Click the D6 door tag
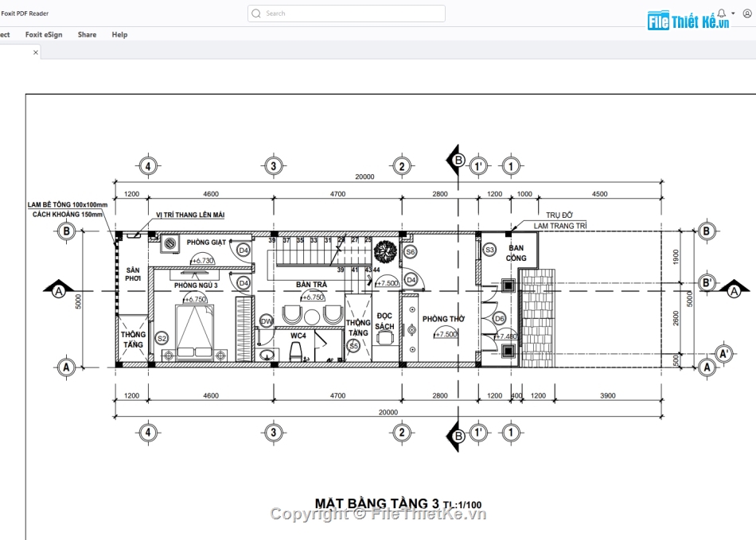This screenshot has height=540, width=756. [x=499, y=319]
